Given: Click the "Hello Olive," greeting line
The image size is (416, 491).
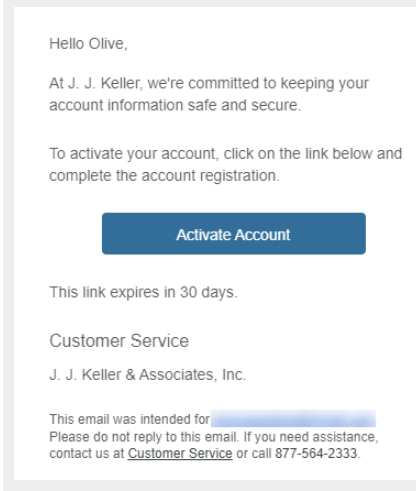Looking at the screenshot, I should (88, 44).
